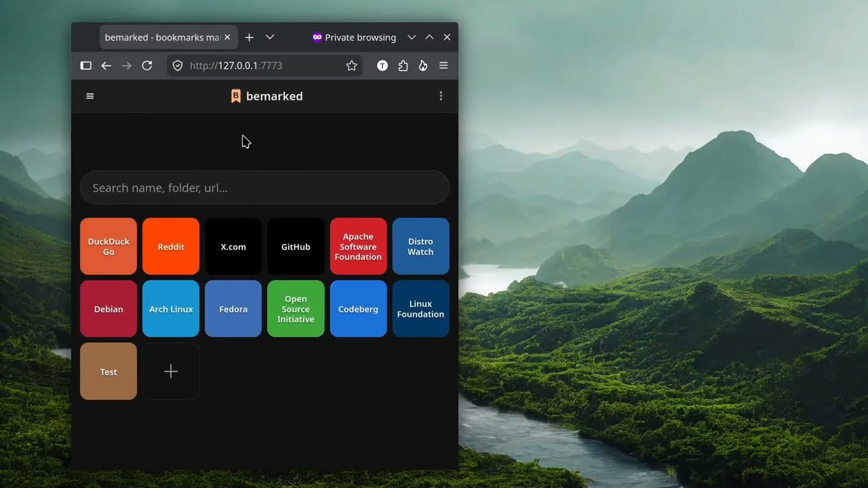This screenshot has height=488, width=868.
Task: Open the Apache Software Foundation tile
Action: 358,247
